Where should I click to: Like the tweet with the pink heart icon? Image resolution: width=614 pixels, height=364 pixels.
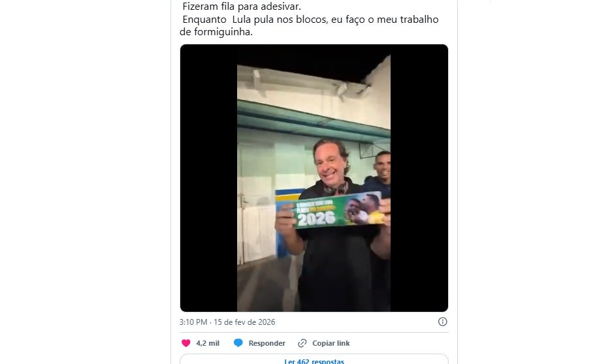[x=186, y=343]
